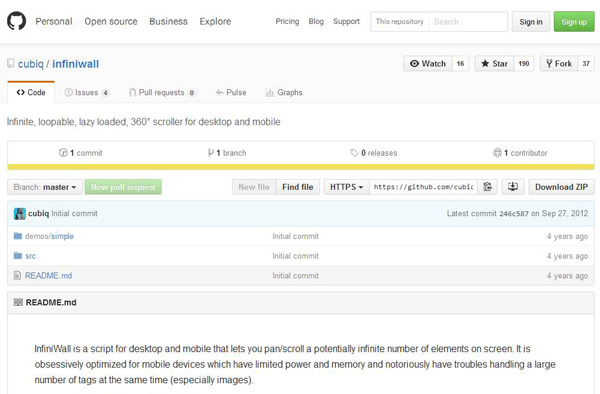Open commit hash 246c587
600x394 pixels.
[x=514, y=213]
